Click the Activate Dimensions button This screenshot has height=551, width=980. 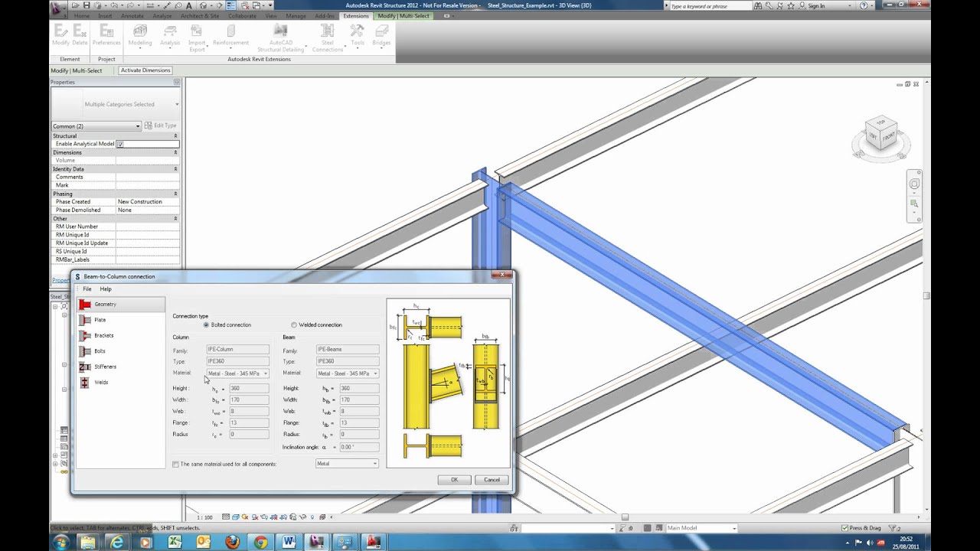(x=145, y=70)
